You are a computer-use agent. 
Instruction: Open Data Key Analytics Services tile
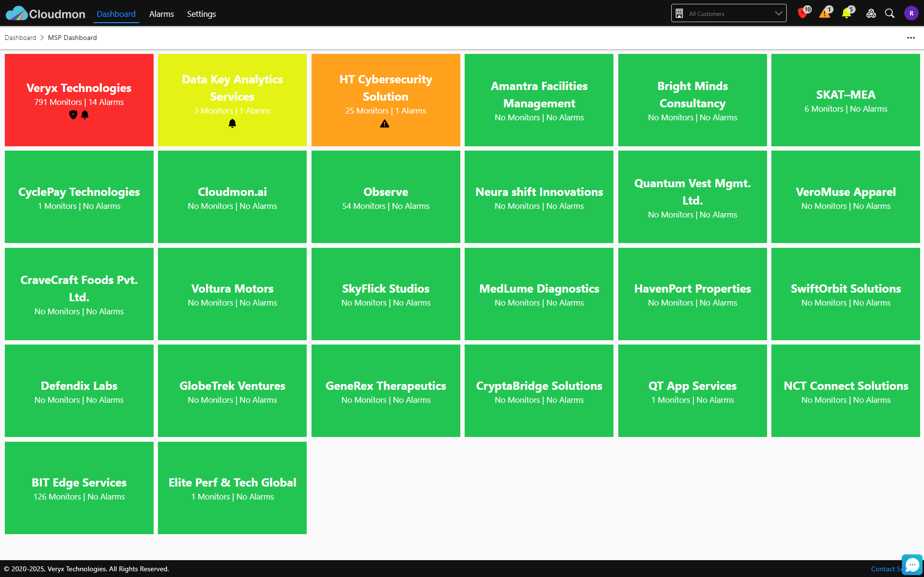(232, 100)
